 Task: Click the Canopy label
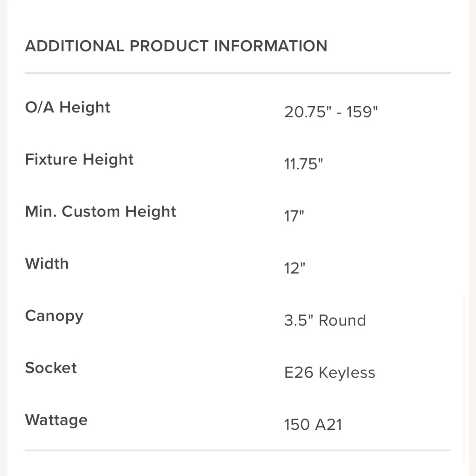[54, 316]
